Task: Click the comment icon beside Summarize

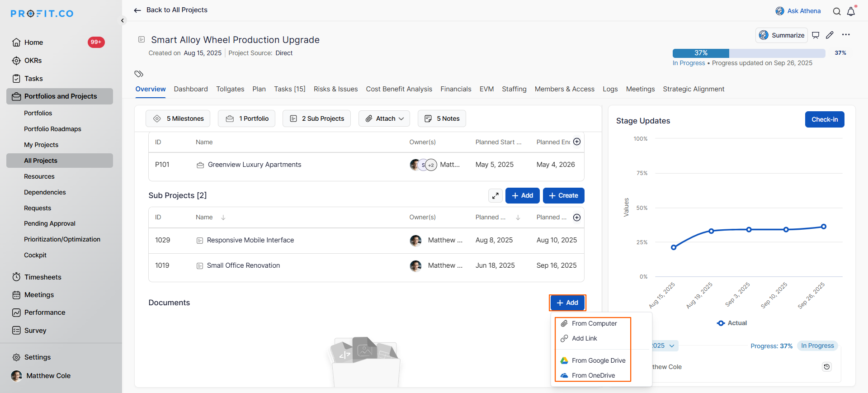Action: point(816,35)
